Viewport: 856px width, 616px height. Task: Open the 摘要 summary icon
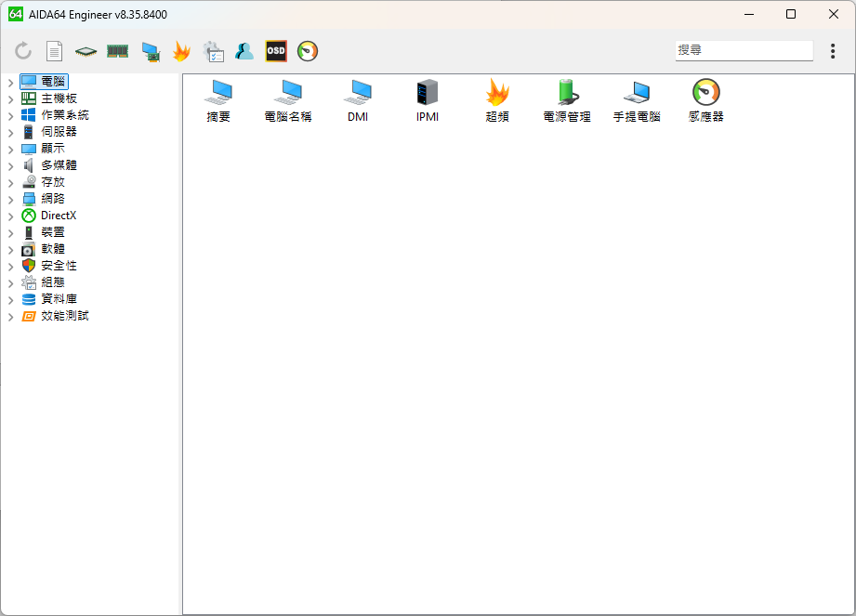(218, 101)
